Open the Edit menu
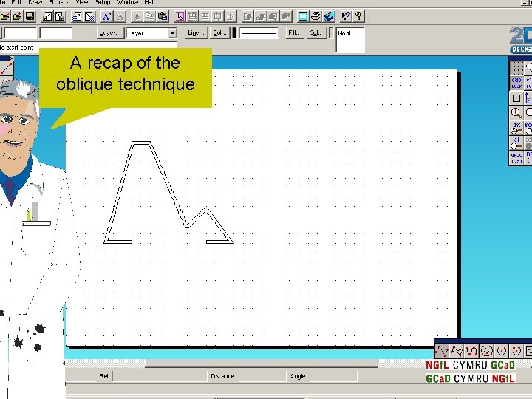 (16, 2)
